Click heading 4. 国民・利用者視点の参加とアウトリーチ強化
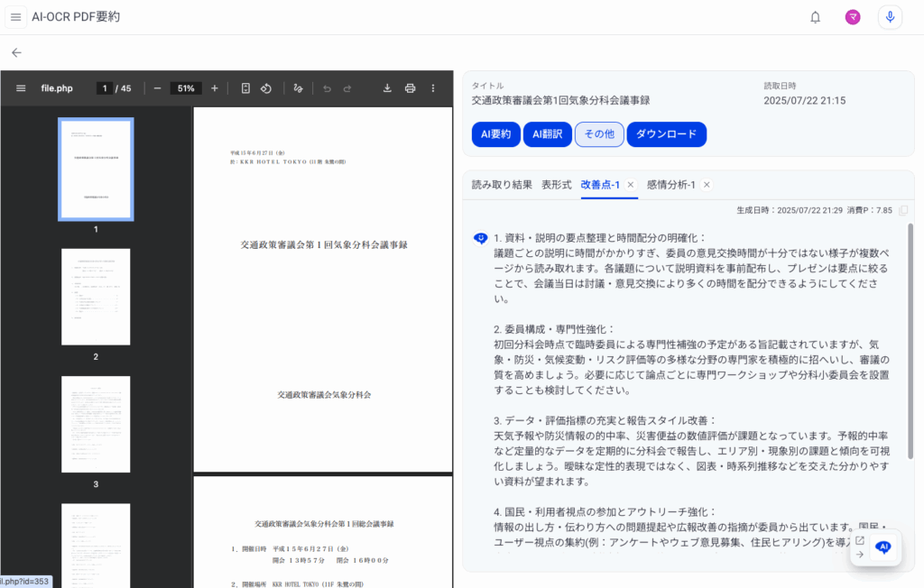Viewport: 924px width, 588px height. pyautogui.click(x=605, y=512)
